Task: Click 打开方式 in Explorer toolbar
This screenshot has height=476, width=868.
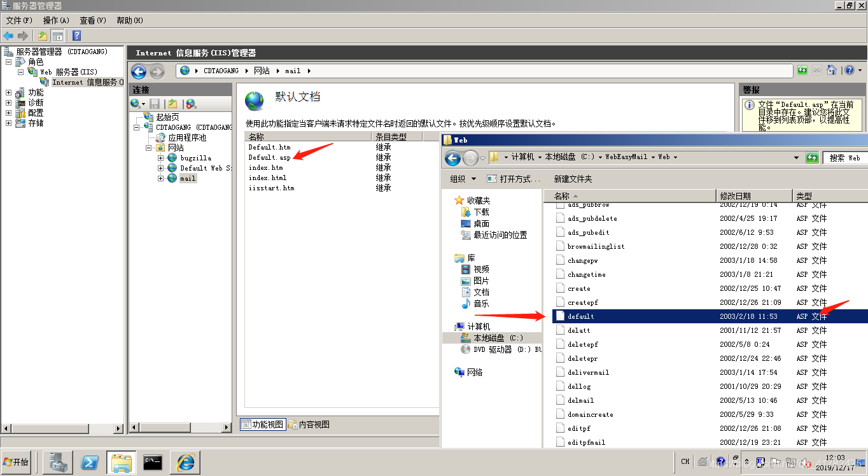Action: pos(514,179)
